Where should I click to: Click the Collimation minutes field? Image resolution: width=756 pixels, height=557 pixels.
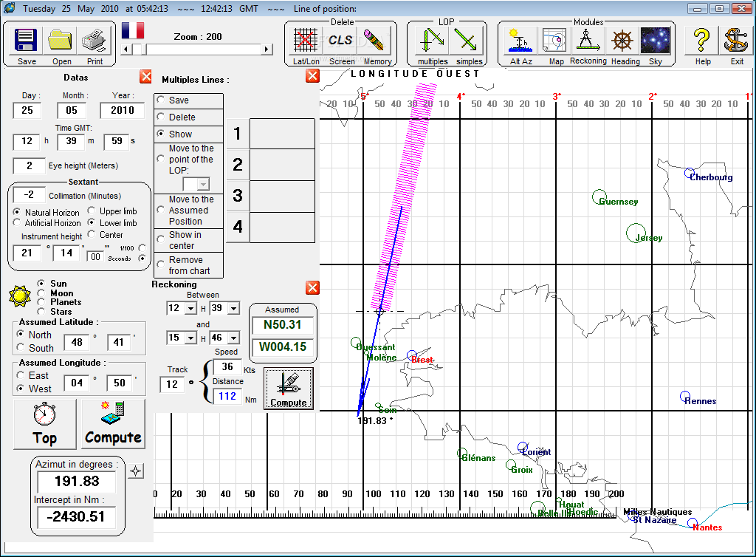tap(29, 194)
